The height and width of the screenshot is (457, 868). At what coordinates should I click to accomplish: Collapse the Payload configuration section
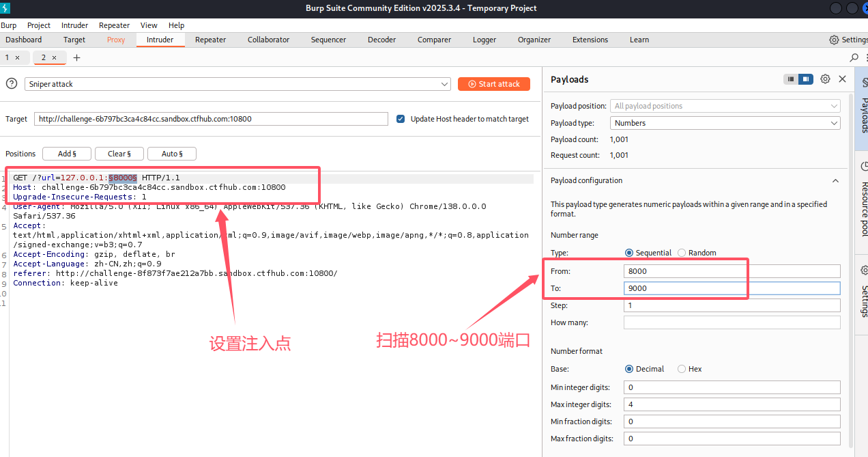coord(835,181)
